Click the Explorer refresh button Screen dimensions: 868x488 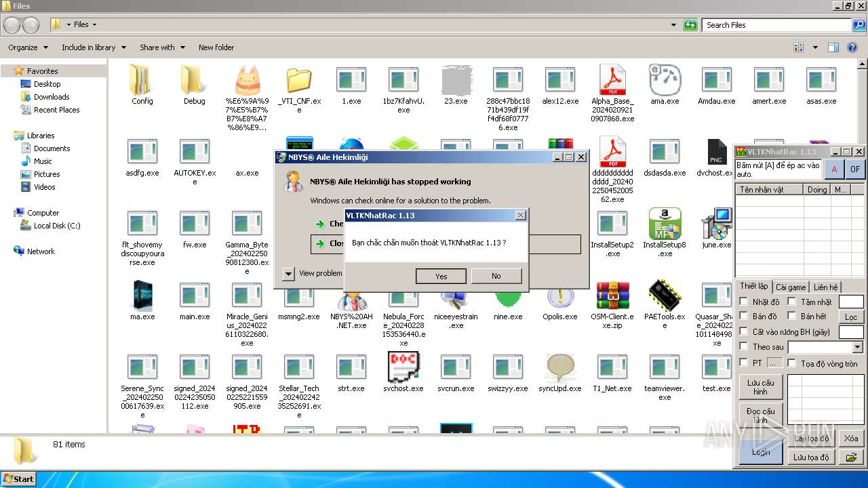click(690, 25)
